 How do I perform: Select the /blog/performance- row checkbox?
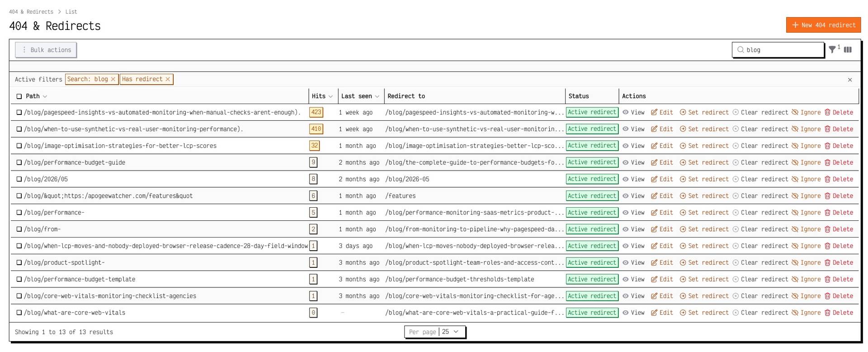click(x=19, y=213)
